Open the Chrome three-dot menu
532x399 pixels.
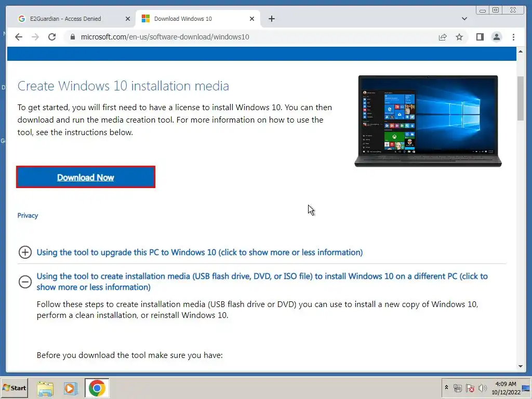[x=513, y=37]
